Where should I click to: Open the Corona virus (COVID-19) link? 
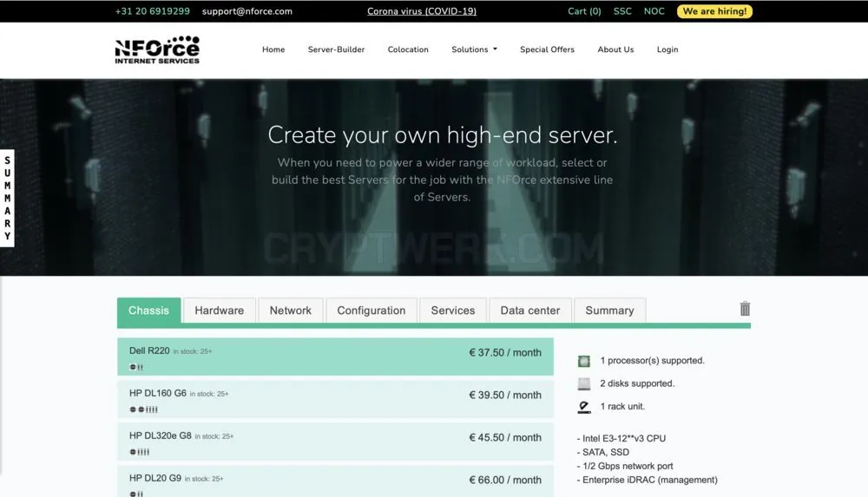(422, 11)
